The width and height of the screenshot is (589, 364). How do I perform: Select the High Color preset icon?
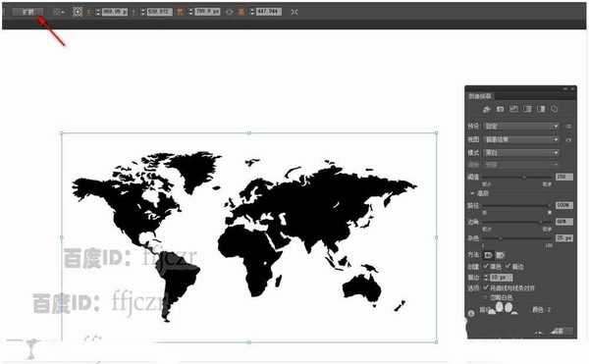click(500, 109)
